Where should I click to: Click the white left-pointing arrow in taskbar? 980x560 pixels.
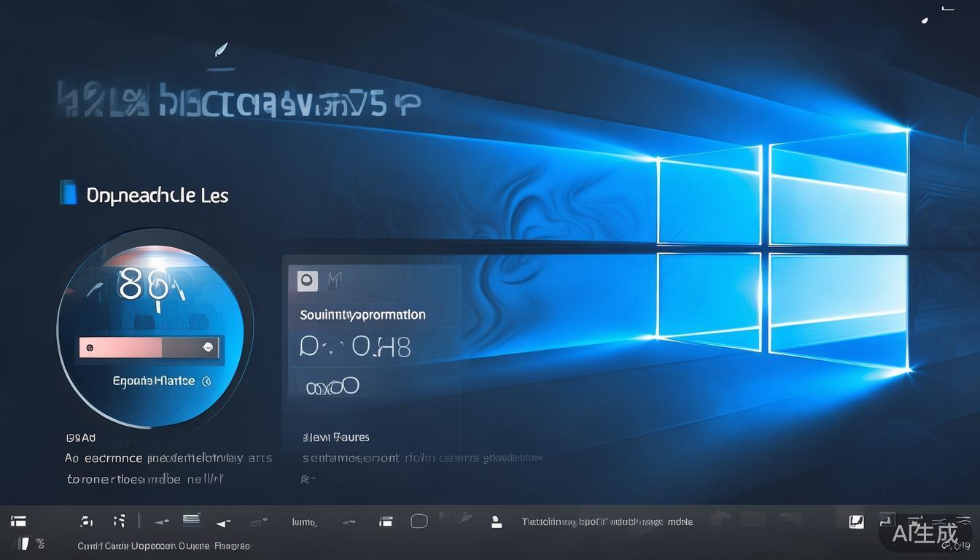[x=223, y=522]
